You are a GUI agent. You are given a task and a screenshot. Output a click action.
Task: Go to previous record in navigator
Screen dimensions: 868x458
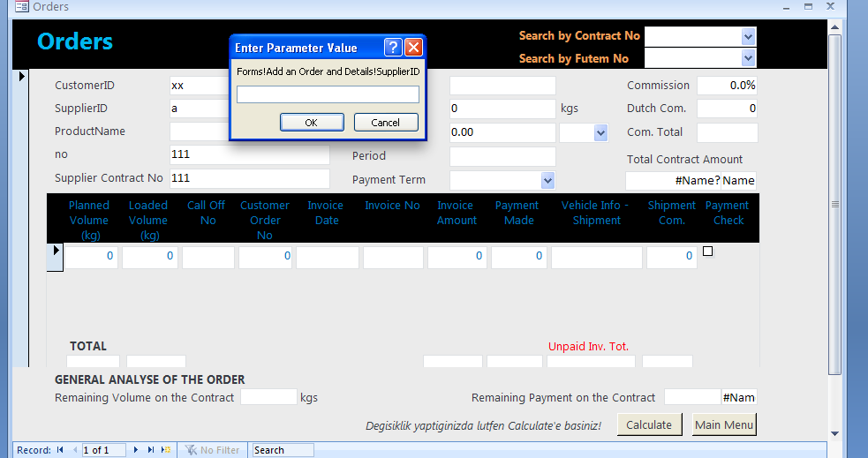[x=74, y=450]
